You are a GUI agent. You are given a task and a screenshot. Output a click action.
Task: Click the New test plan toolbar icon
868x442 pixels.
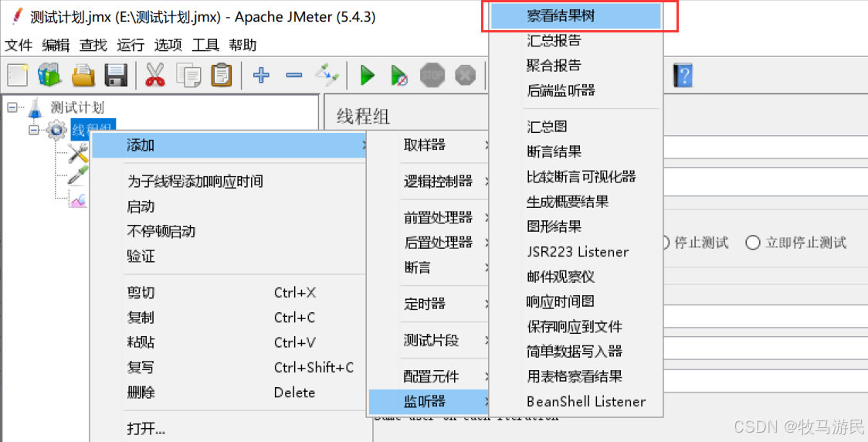pos(18,75)
